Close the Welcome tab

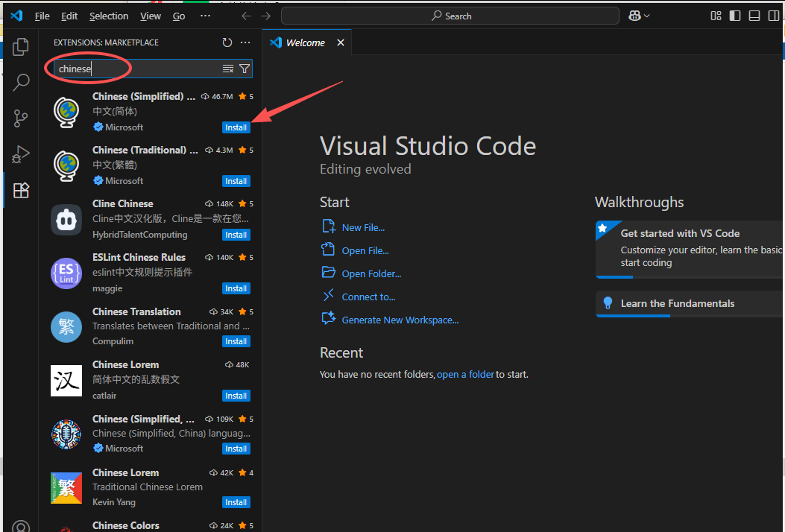click(x=341, y=42)
